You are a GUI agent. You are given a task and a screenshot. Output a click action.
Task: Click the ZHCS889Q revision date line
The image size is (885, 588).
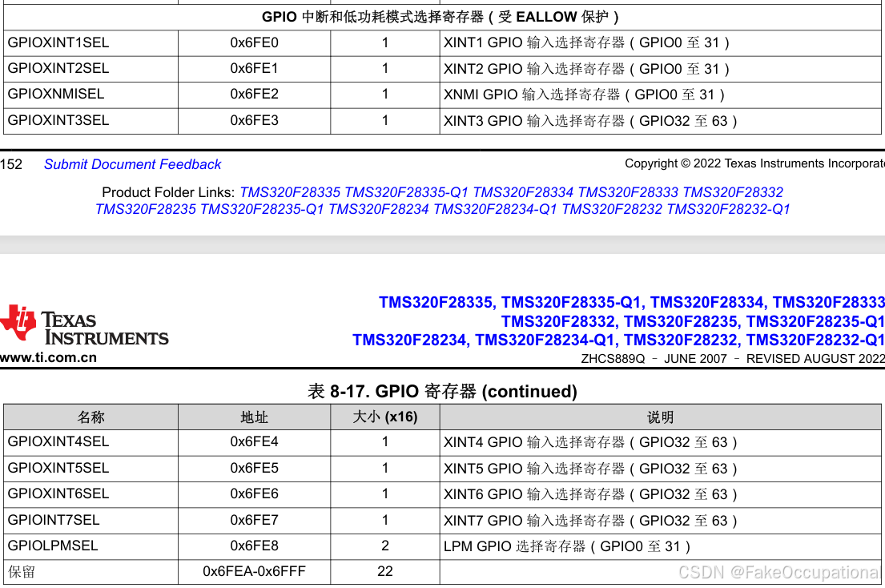click(x=733, y=358)
